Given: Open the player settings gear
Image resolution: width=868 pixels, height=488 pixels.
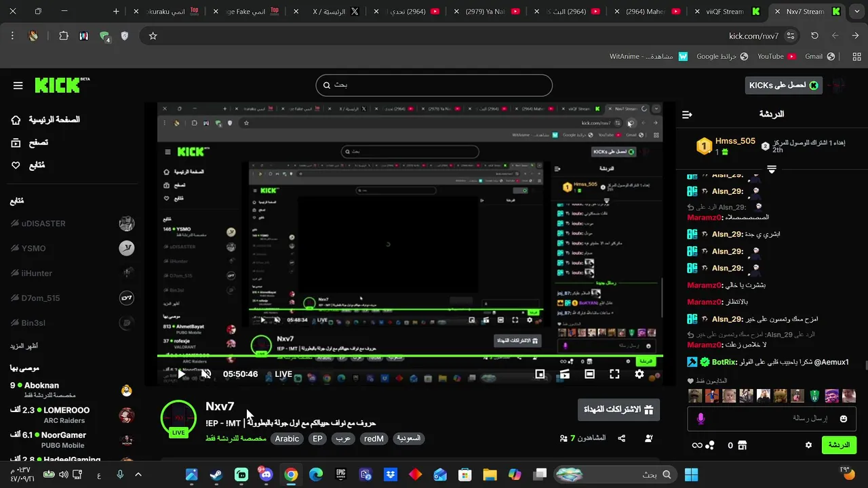Looking at the screenshot, I should (639, 373).
